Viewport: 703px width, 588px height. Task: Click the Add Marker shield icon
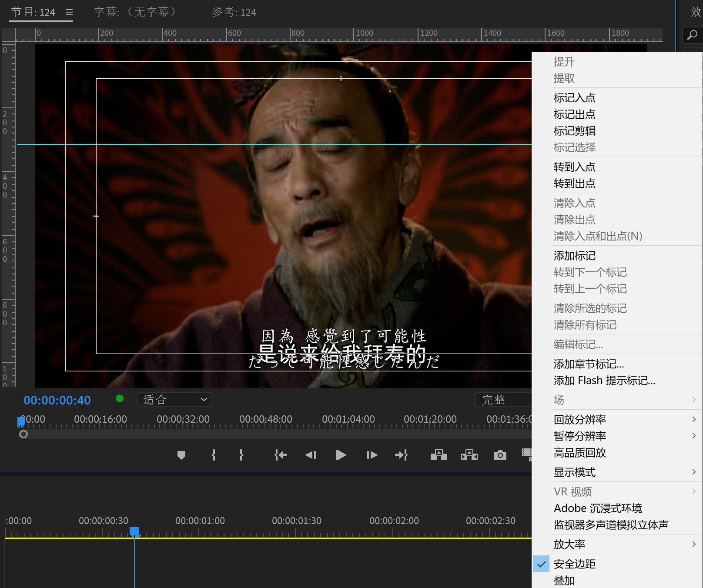tap(181, 455)
